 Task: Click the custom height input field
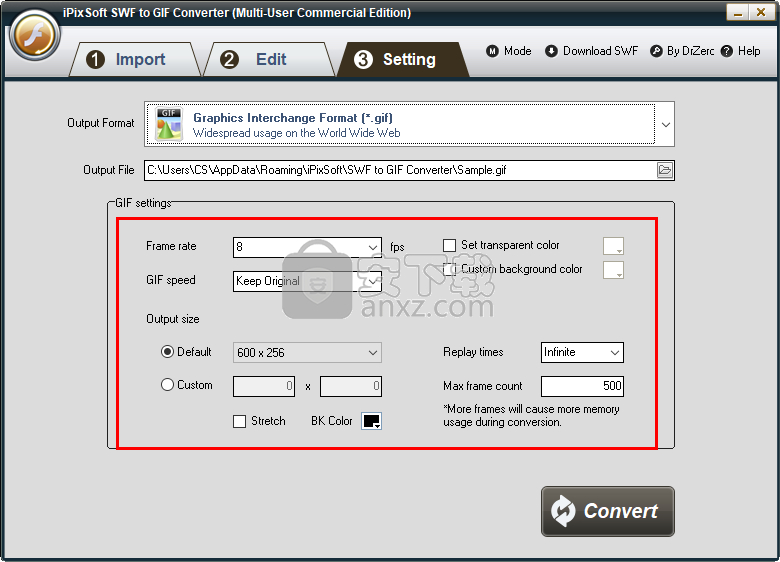point(351,386)
